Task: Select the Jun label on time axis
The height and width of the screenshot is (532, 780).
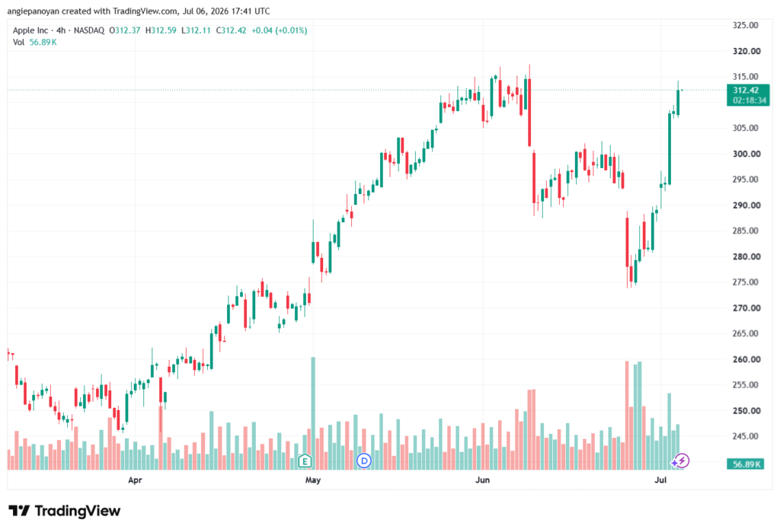Action: pyautogui.click(x=482, y=479)
